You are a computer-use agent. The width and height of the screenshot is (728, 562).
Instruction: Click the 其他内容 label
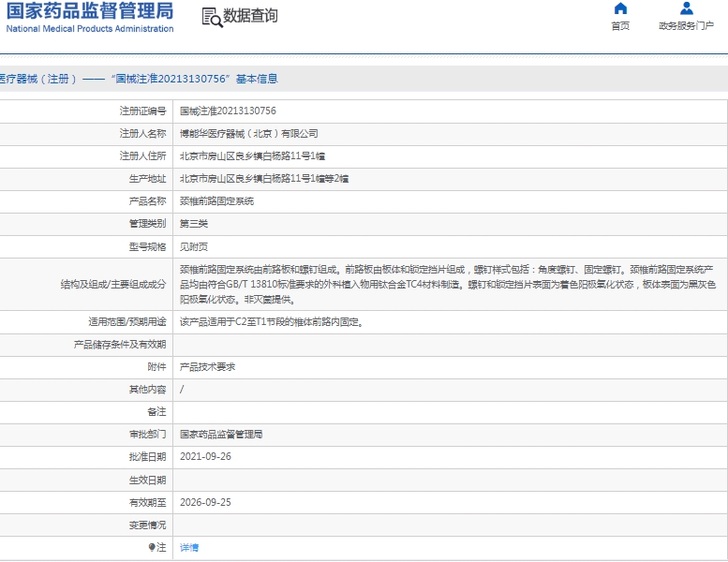pos(148,390)
